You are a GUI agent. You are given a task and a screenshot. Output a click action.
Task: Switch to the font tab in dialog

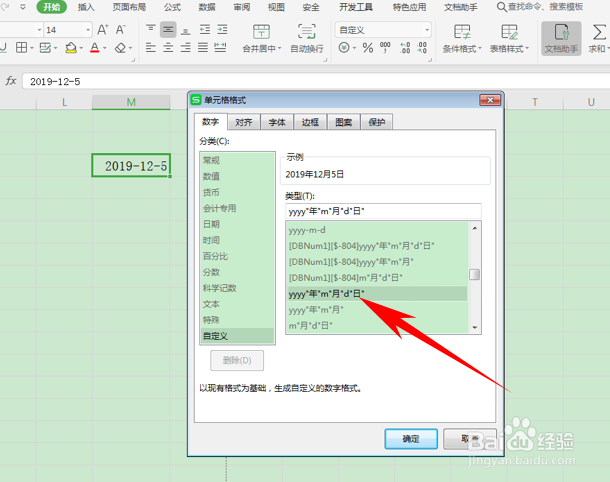pos(277,122)
